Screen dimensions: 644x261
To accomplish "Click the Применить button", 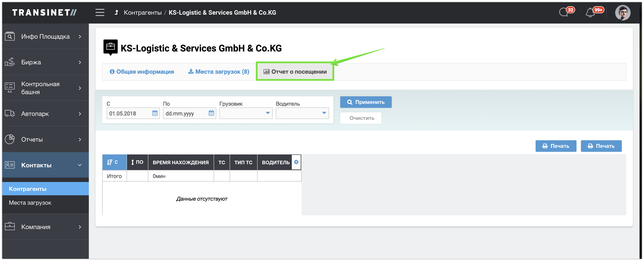I will [366, 102].
